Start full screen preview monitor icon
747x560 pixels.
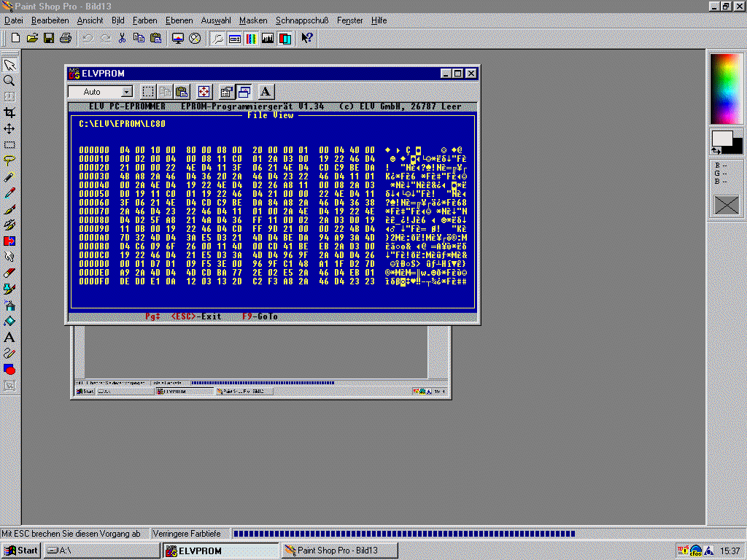[x=178, y=38]
